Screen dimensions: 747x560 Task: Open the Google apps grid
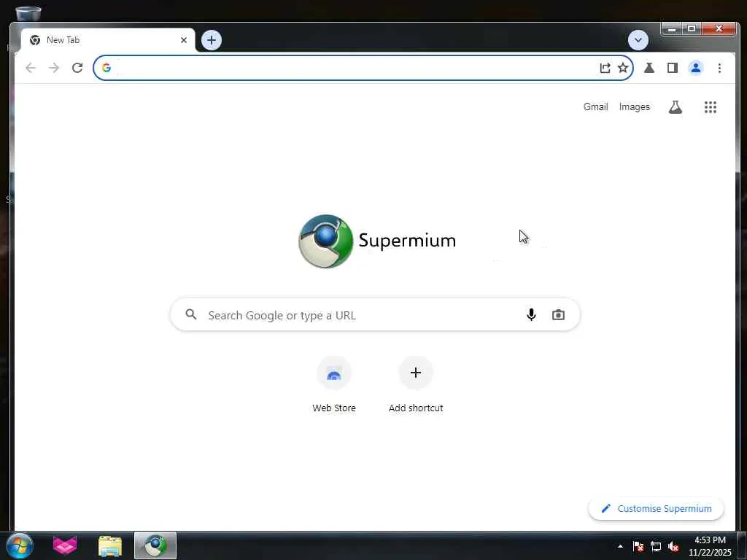point(711,107)
